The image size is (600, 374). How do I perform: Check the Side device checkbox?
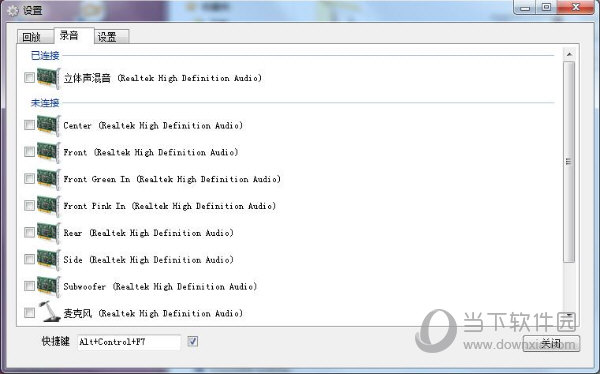[x=29, y=259]
